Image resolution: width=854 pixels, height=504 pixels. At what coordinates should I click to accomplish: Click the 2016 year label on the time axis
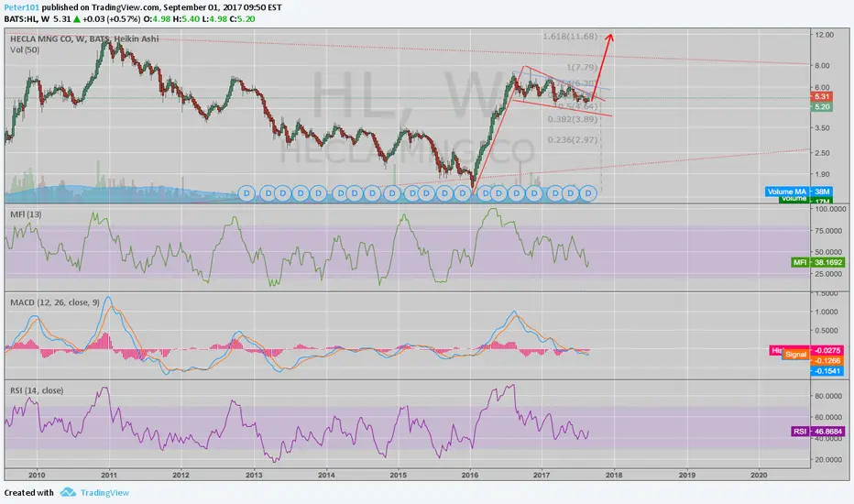(470, 475)
